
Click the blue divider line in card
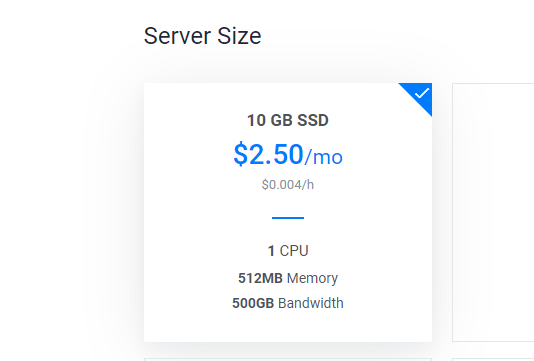click(288, 218)
